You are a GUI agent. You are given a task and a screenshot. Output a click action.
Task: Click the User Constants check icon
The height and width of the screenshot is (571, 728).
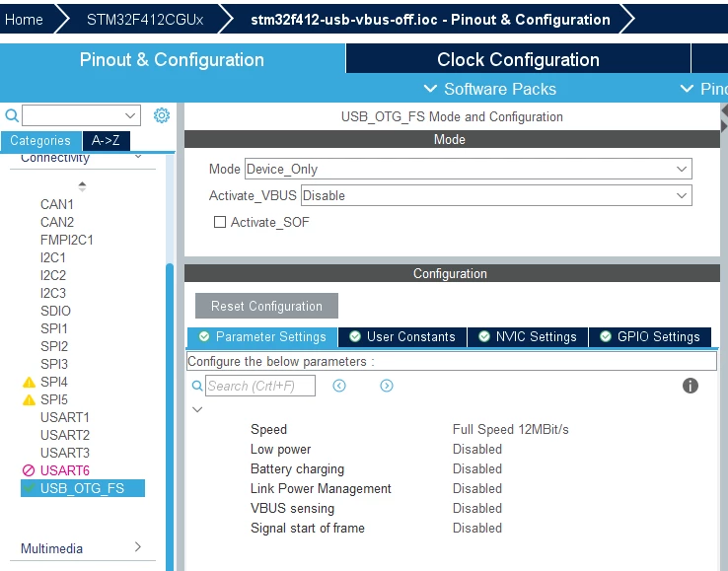(355, 336)
